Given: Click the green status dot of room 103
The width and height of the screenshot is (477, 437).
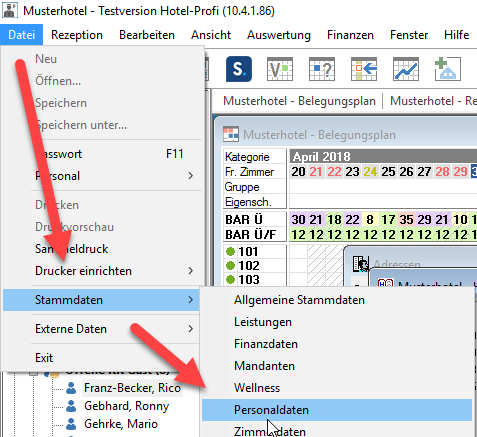Looking at the screenshot, I should 230,279.
